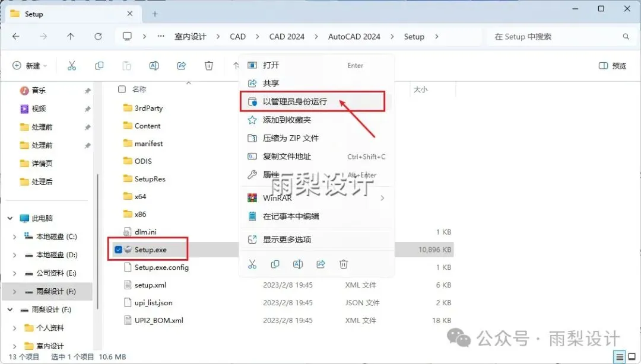Select the 3rdParty folder
641x364 pixels.
point(142,108)
